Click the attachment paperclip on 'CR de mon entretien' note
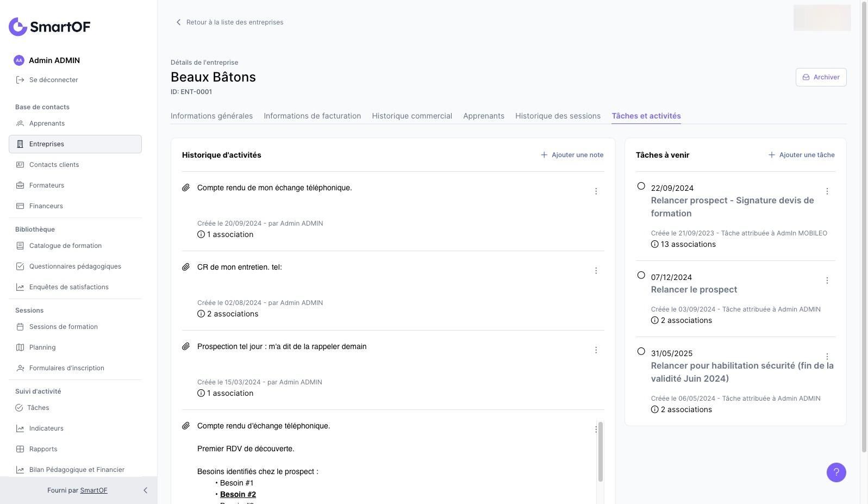Screen dimensions: 868x504 [x=186, y=267]
